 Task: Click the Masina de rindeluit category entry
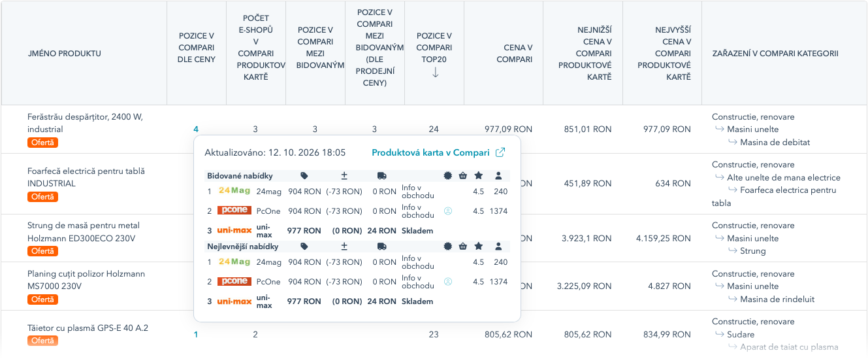click(777, 299)
